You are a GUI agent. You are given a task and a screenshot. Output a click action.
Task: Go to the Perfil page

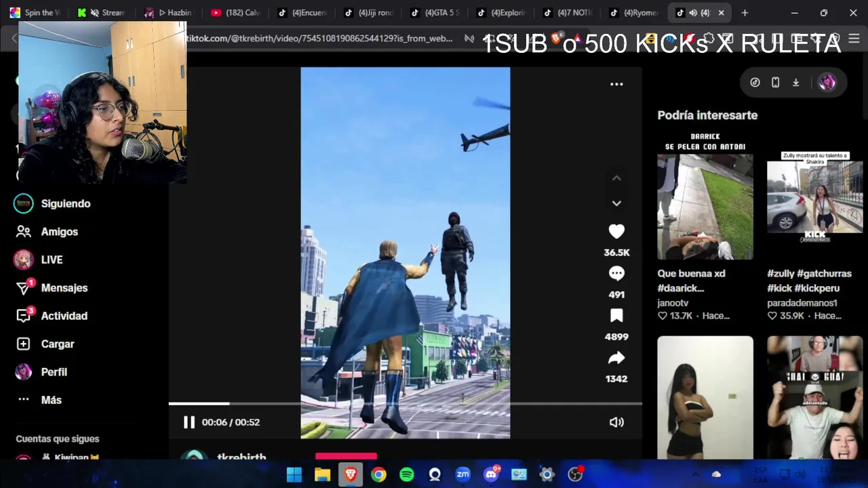(x=54, y=372)
